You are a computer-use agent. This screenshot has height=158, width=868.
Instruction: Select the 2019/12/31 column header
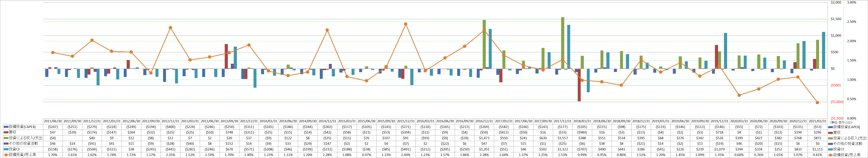tap(719, 121)
